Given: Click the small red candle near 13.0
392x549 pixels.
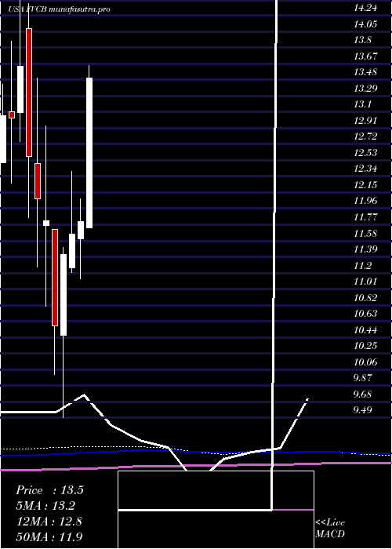Looking at the screenshot, I should pos(12,115).
